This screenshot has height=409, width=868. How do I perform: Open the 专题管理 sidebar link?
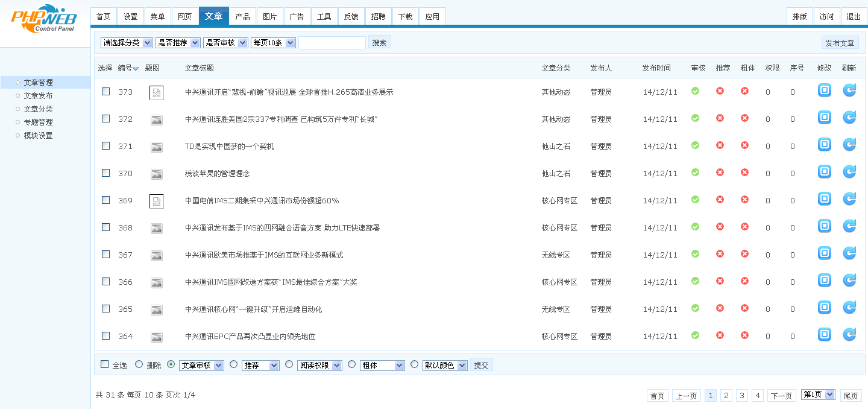pyautogui.click(x=38, y=122)
